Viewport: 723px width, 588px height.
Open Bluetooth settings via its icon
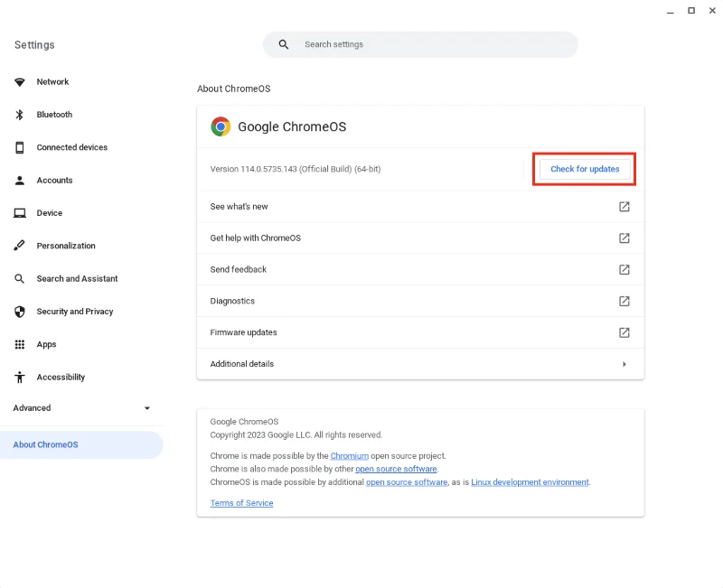click(x=19, y=114)
